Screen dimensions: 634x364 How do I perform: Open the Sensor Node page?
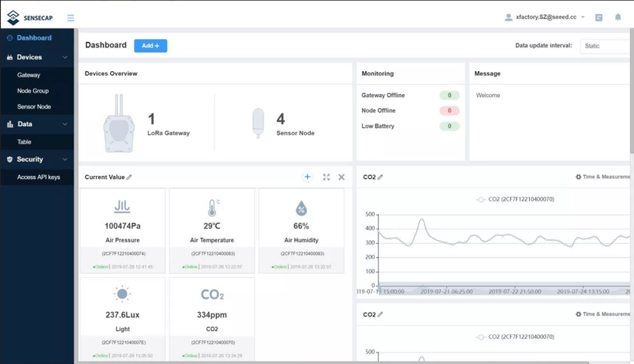click(34, 106)
